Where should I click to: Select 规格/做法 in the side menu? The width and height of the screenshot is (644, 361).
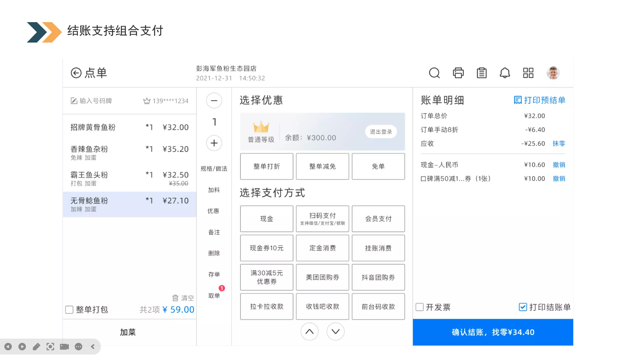(x=214, y=169)
